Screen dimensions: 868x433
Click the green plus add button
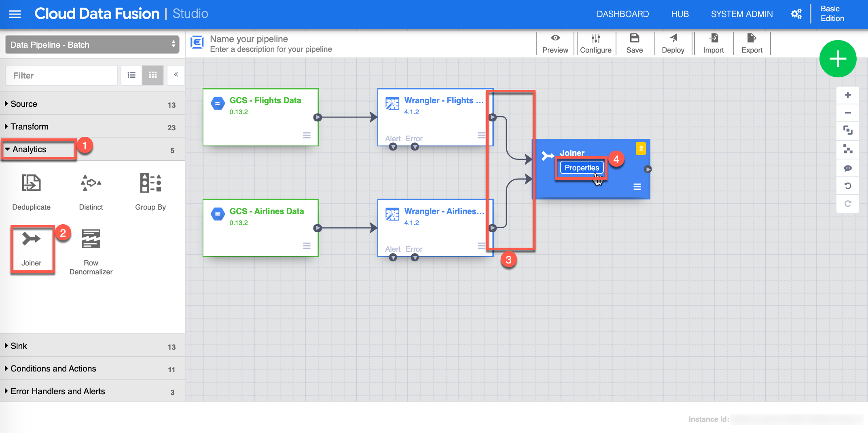click(838, 59)
